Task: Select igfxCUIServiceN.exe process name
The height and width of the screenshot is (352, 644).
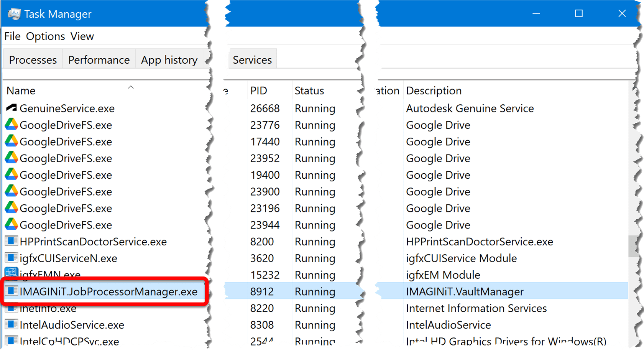Action: [68, 258]
